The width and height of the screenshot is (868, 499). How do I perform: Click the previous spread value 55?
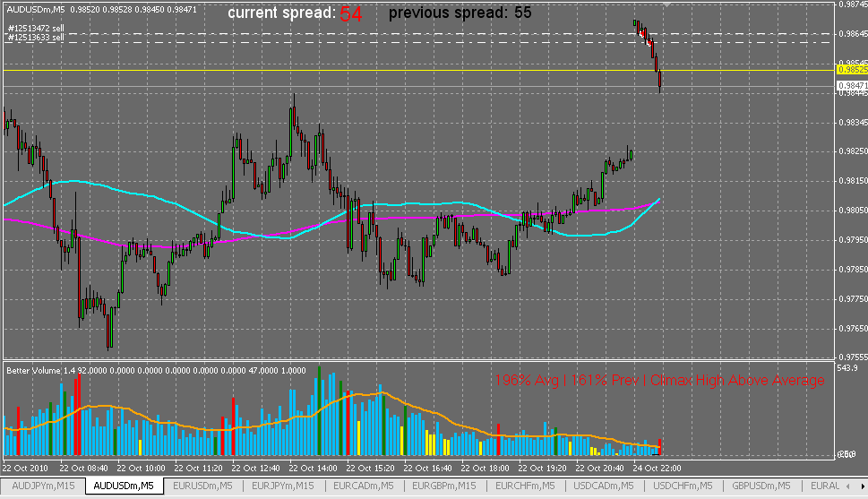(x=522, y=13)
